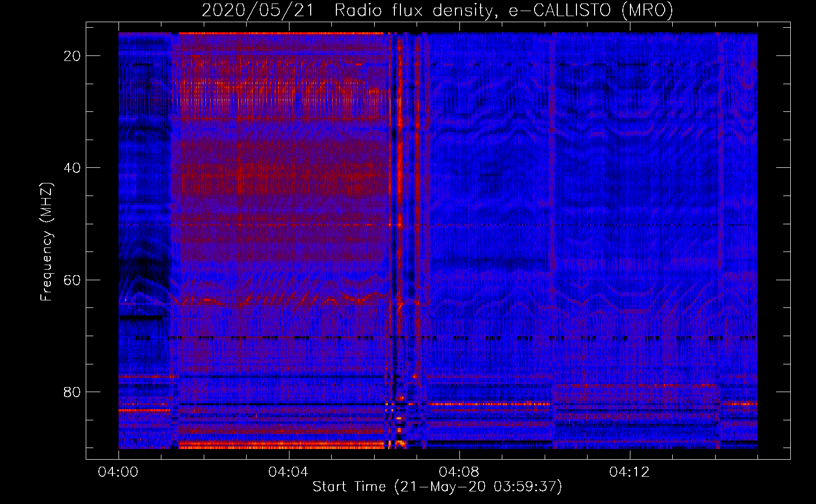
Task: Click the '80' frequency tick label
Action: coord(72,392)
